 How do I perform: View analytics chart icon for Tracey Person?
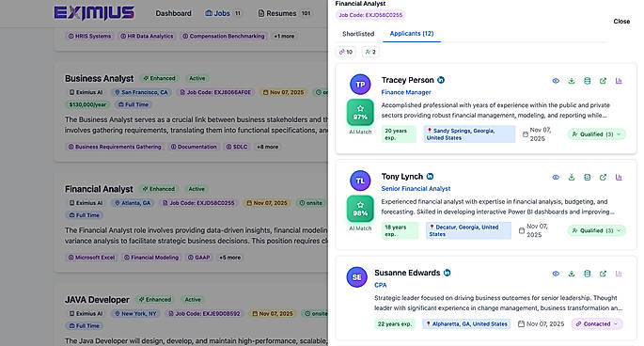click(619, 81)
